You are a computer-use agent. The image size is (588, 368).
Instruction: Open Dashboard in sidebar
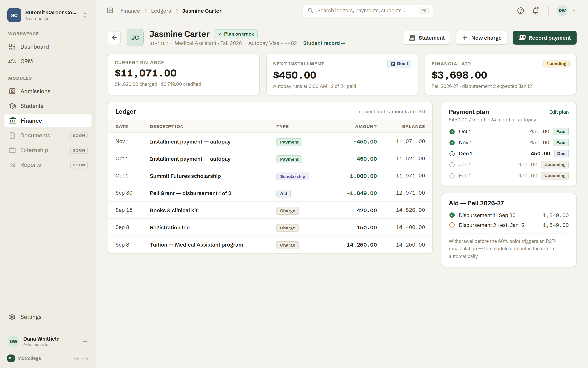pos(48,47)
